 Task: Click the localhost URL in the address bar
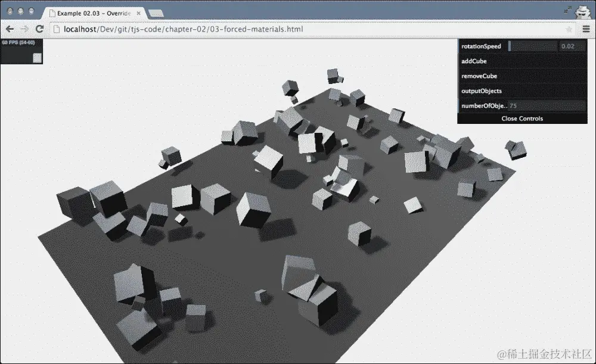coord(183,29)
